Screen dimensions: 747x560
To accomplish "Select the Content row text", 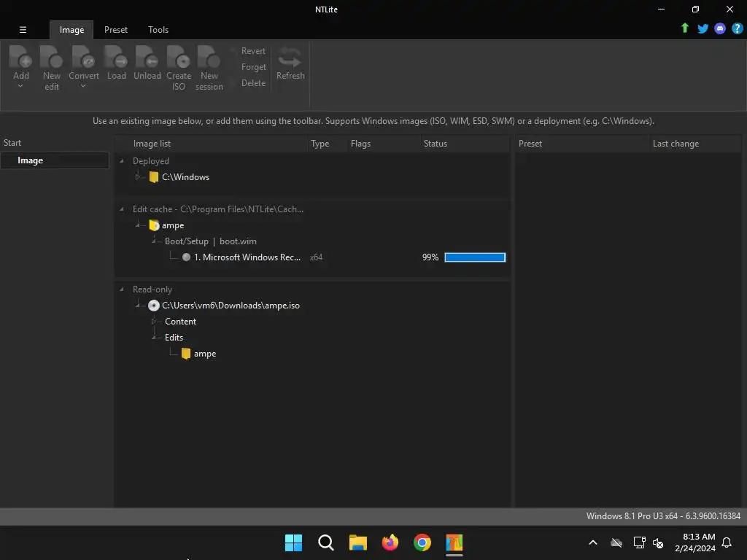I will [180, 322].
